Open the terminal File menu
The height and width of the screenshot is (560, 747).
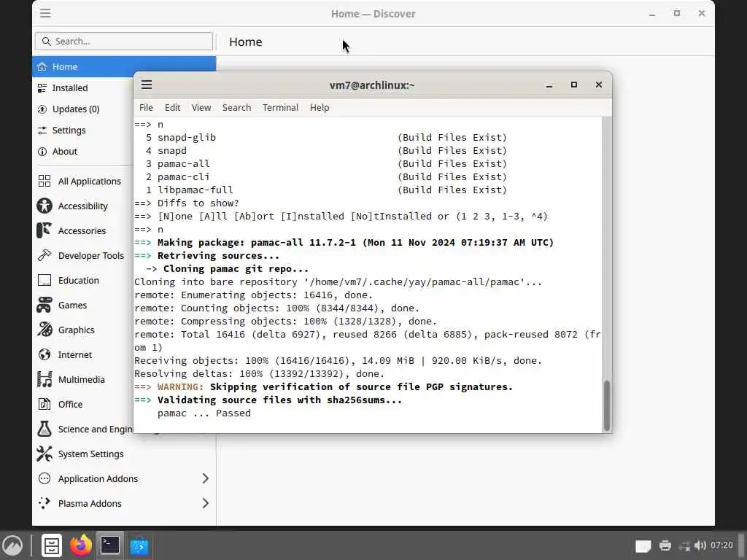[146, 108]
